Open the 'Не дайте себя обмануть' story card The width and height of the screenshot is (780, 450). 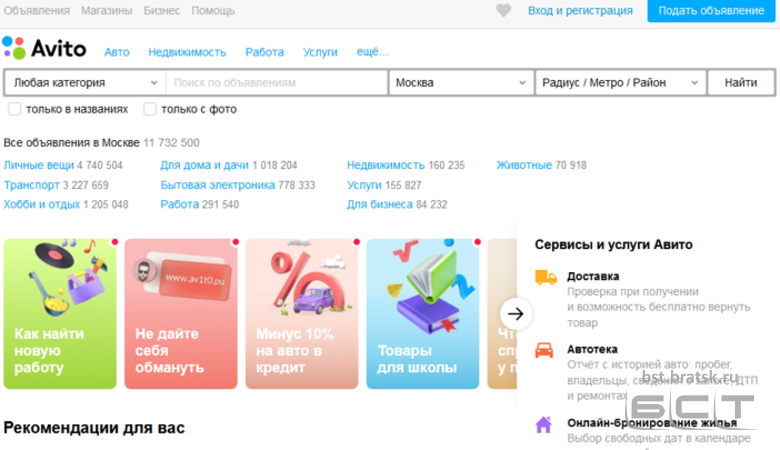pyautogui.click(x=181, y=313)
